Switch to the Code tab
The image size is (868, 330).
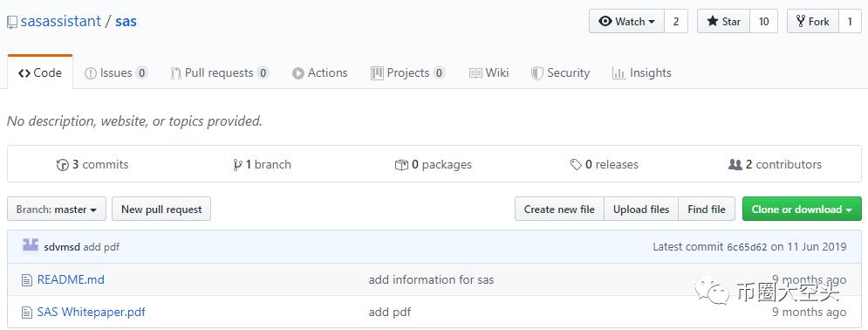tap(40, 72)
